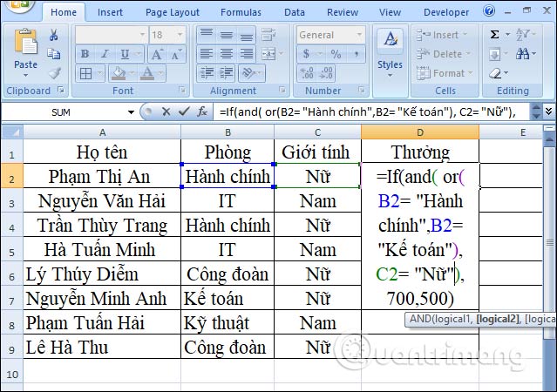Apply accounting dollar format
The width and height of the screenshot is (557, 392).
[x=306, y=54]
